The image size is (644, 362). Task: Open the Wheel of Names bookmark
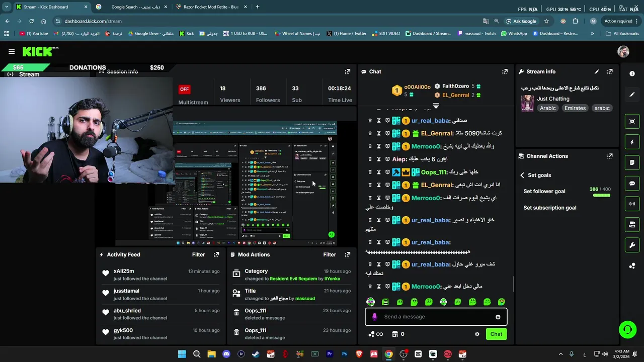tap(297, 34)
